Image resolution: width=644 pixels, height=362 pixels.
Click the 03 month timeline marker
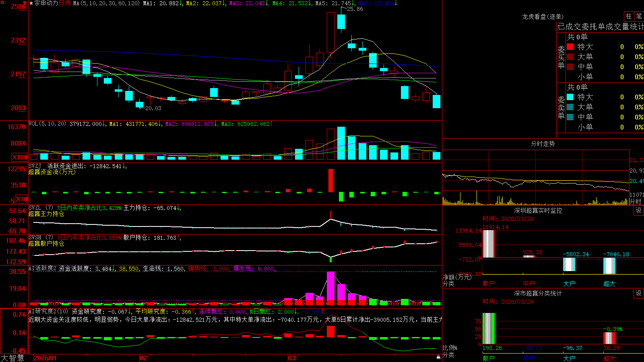pyautogui.click(x=291, y=358)
